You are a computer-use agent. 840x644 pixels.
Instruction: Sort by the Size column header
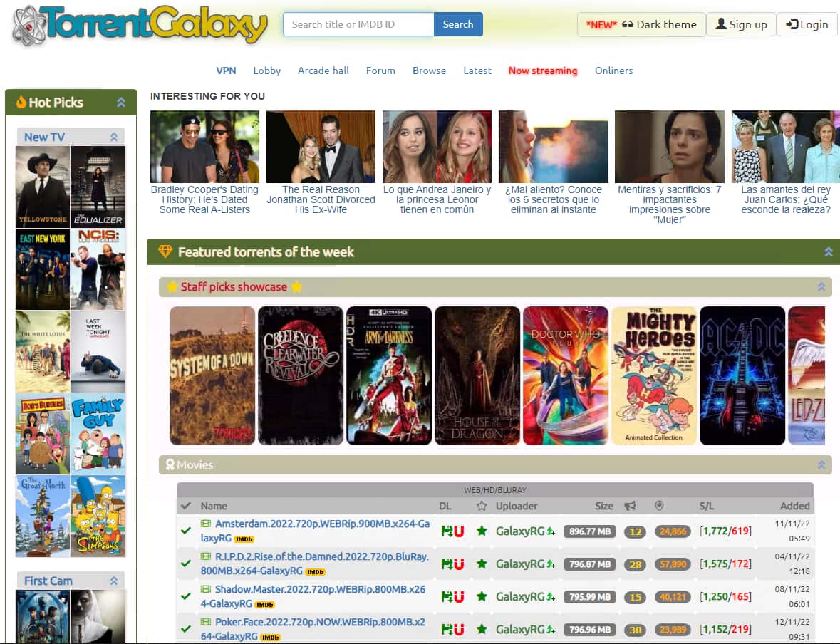[603, 506]
